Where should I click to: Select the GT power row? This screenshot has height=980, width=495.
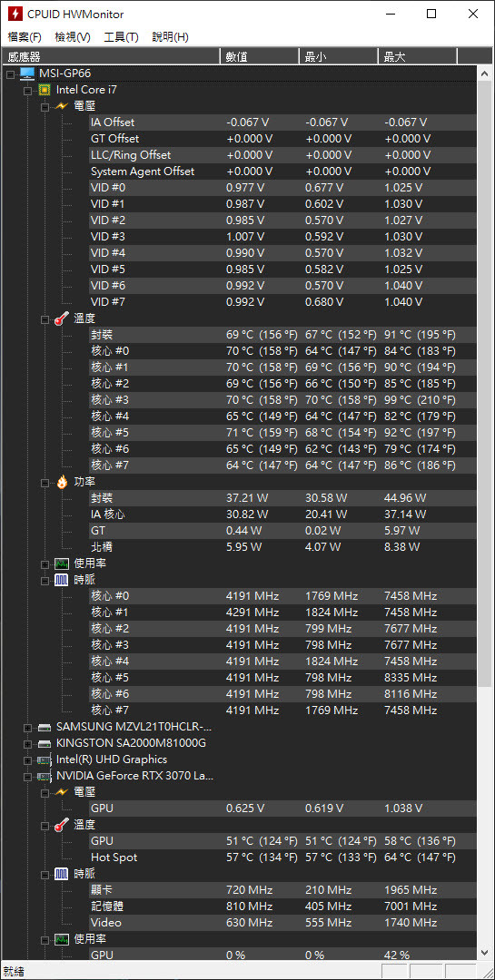(282, 530)
